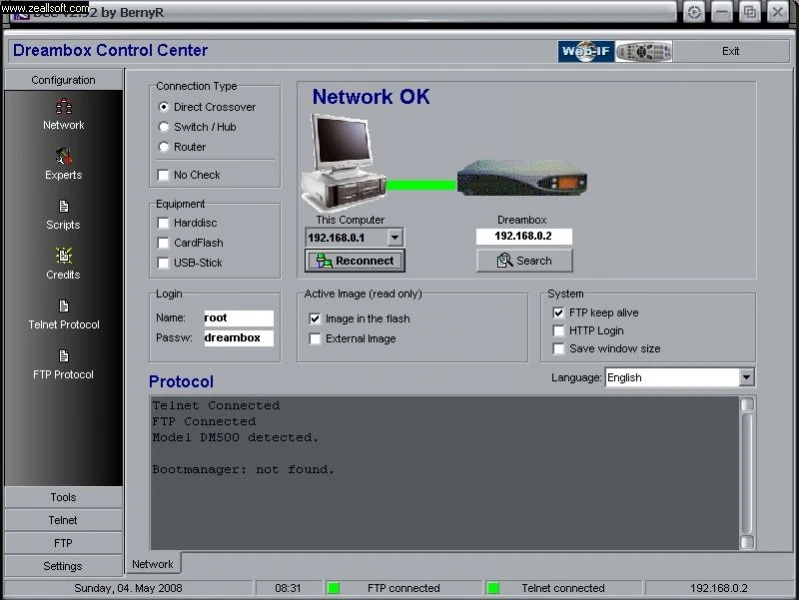Tick the Harddisc equipment checkbox
Viewport: 799px width, 600px height.
click(x=164, y=223)
